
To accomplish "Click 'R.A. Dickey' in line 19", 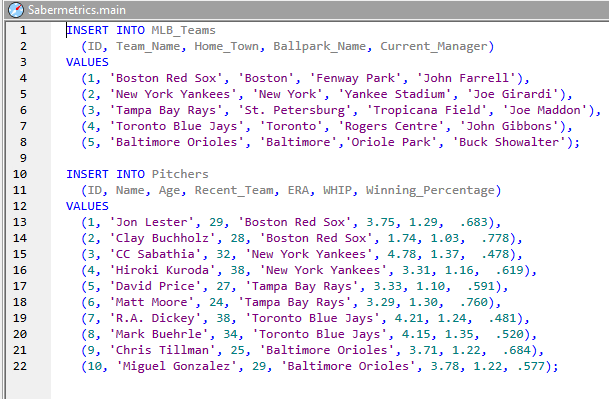I will pyautogui.click(x=155, y=318).
